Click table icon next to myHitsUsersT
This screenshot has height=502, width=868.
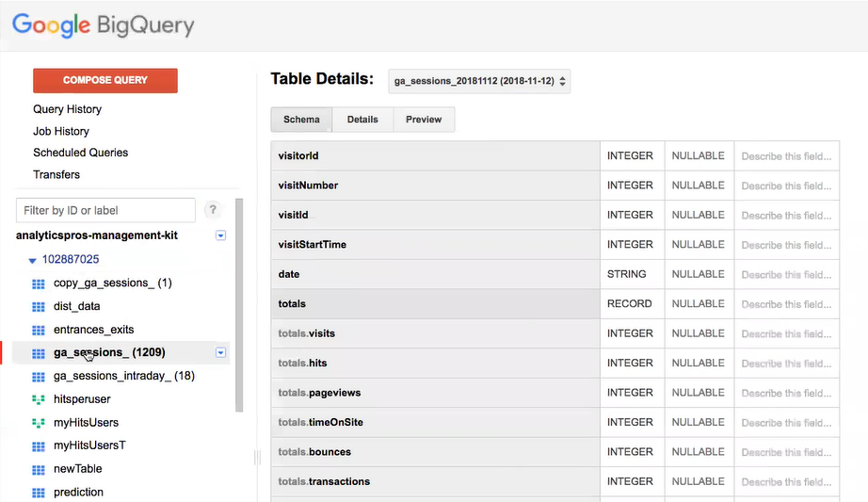(39, 446)
